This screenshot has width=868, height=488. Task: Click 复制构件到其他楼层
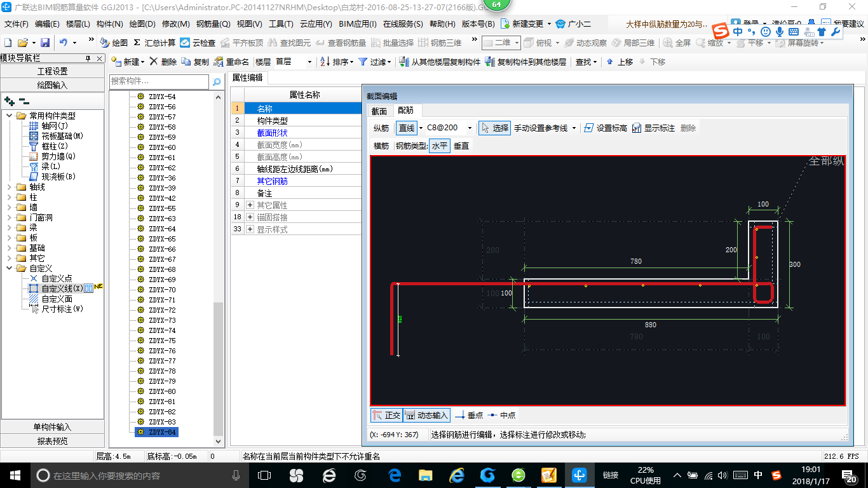pyautogui.click(x=526, y=62)
